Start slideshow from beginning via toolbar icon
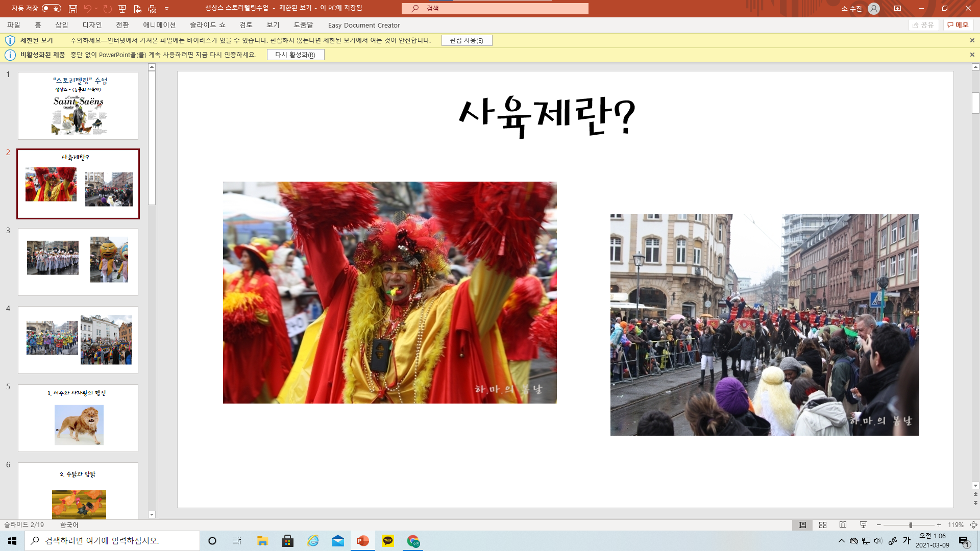Screen dimensions: 980x551 point(122,9)
